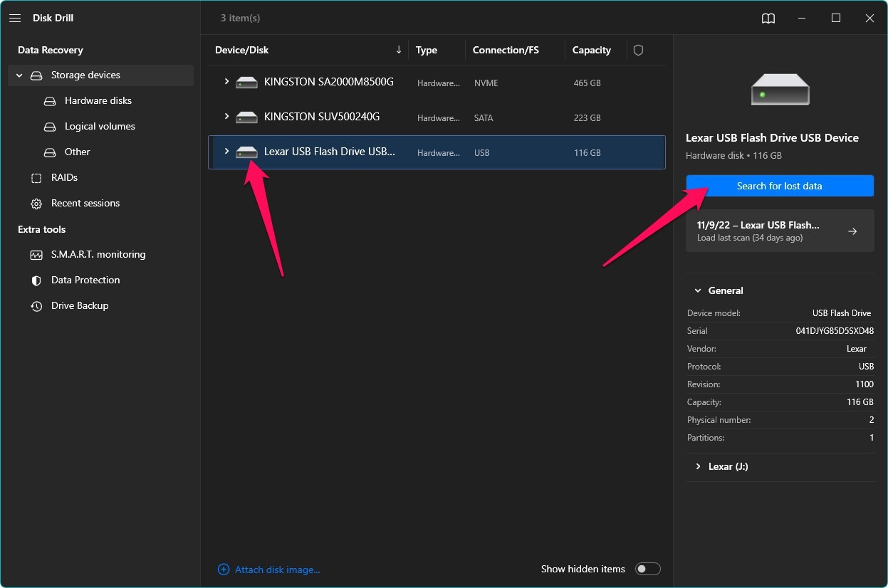Sort by the Capacity column header
The height and width of the screenshot is (588, 888).
[x=592, y=50]
